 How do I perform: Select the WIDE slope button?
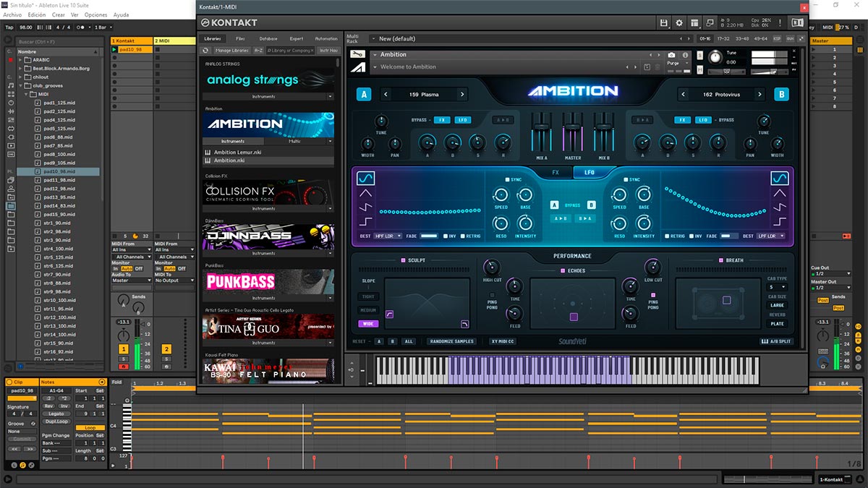pyautogui.click(x=368, y=323)
